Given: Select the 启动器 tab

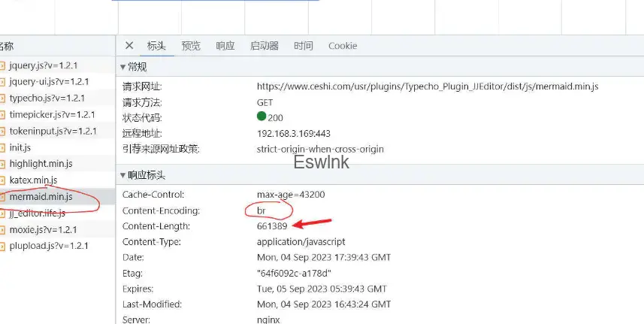Looking at the screenshot, I should (x=264, y=46).
